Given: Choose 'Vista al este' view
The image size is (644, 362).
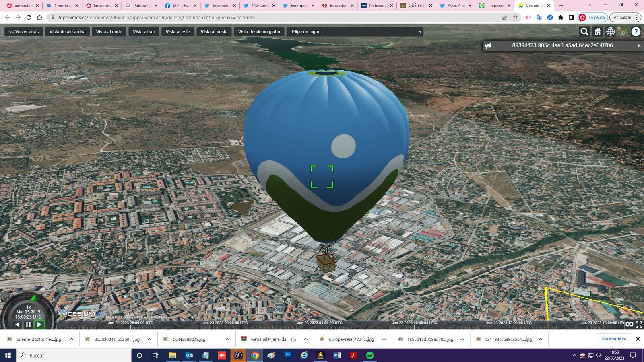Looking at the screenshot, I should point(178,31).
